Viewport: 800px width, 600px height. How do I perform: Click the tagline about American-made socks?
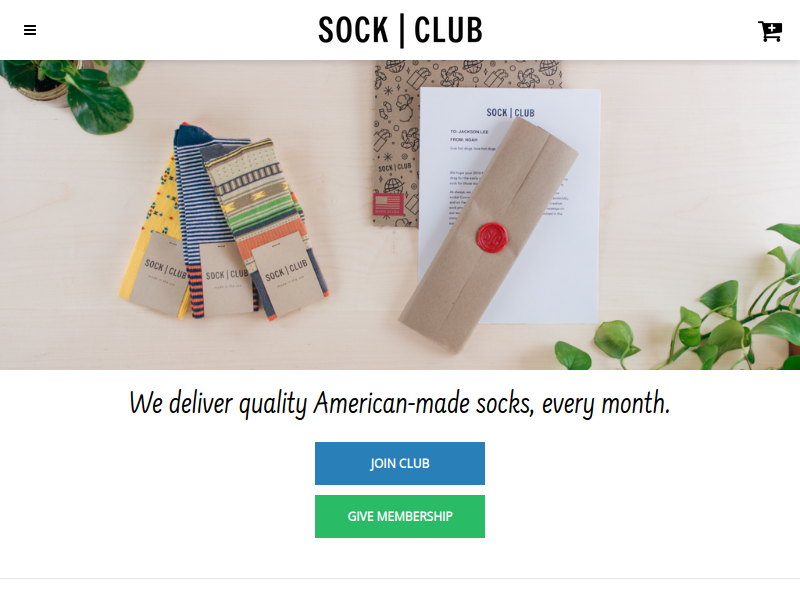tap(399, 403)
